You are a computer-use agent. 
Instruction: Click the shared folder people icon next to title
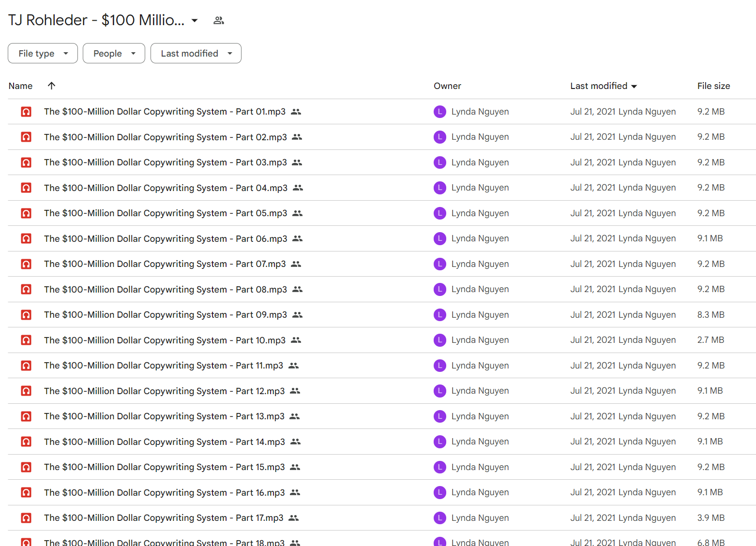pos(219,20)
